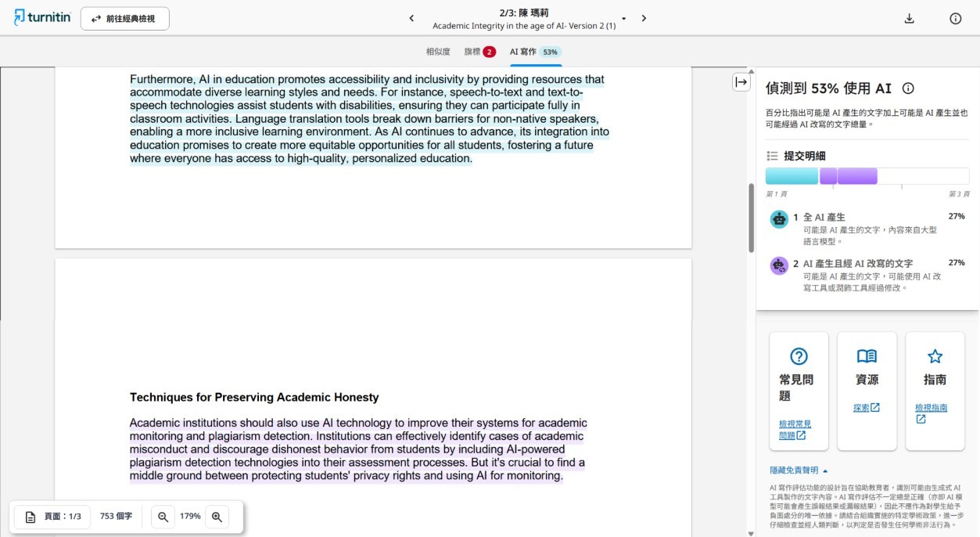The image size is (980, 537).
Task: Click cyan segment of submission breakdown bar
Action: pyautogui.click(x=792, y=176)
